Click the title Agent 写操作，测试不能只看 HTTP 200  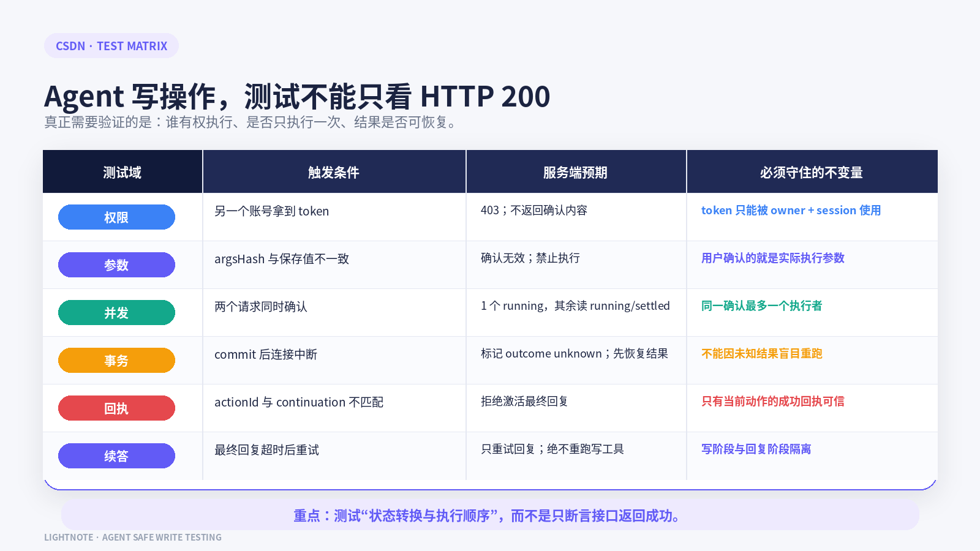click(297, 96)
